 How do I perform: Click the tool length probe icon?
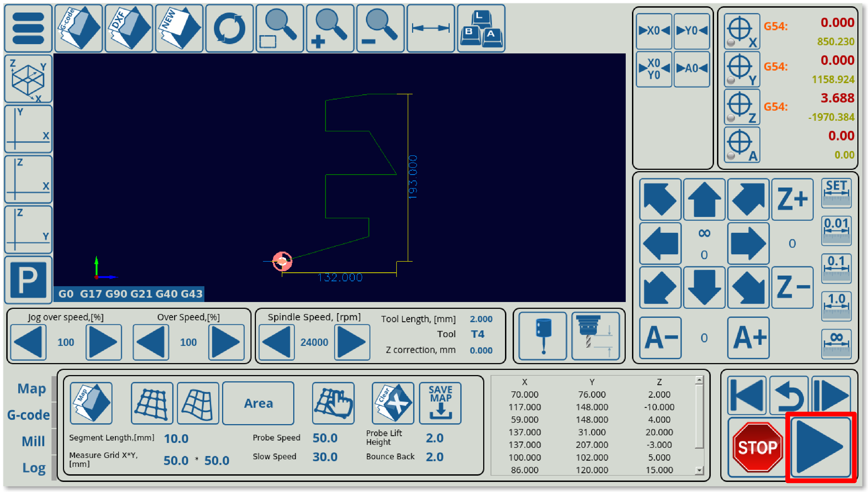point(596,336)
